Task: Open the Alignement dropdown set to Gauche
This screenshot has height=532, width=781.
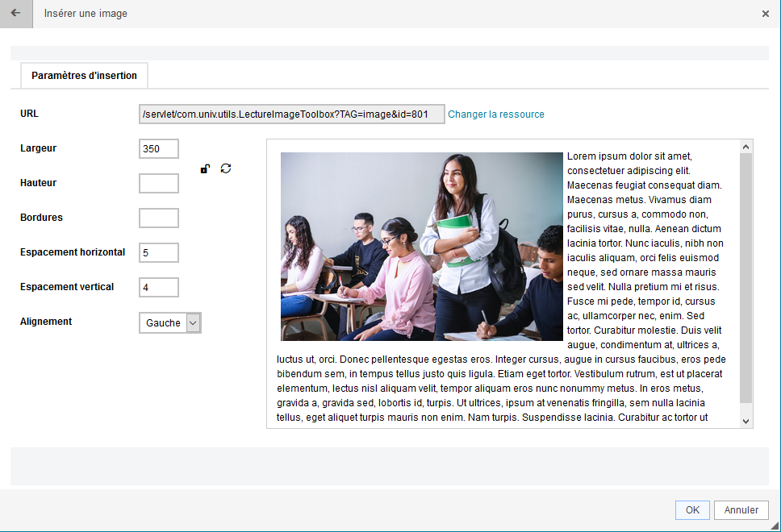Action: click(170, 323)
